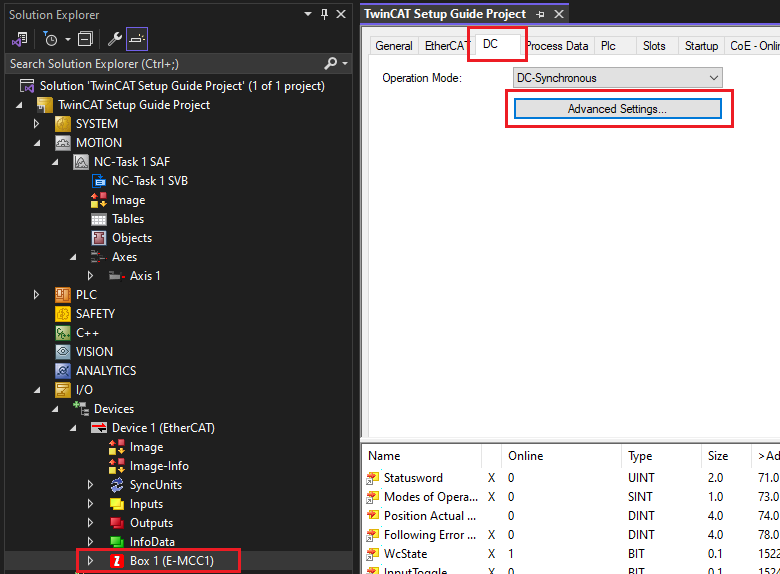Expand the Axis 1 node
This screenshot has width=780, height=574.
click(x=90, y=276)
